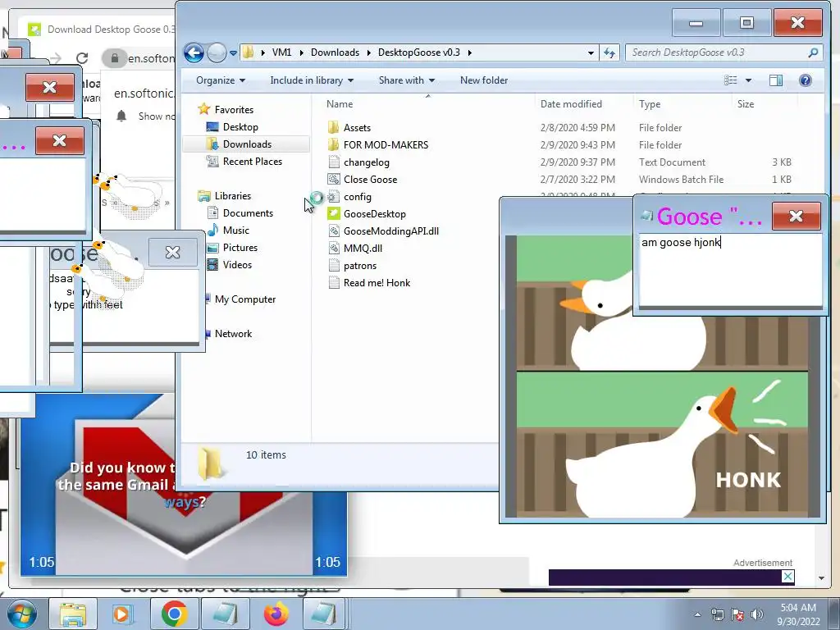This screenshot has height=630, width=840.
Task: Open Pictures library
Action: coord(240,248)
